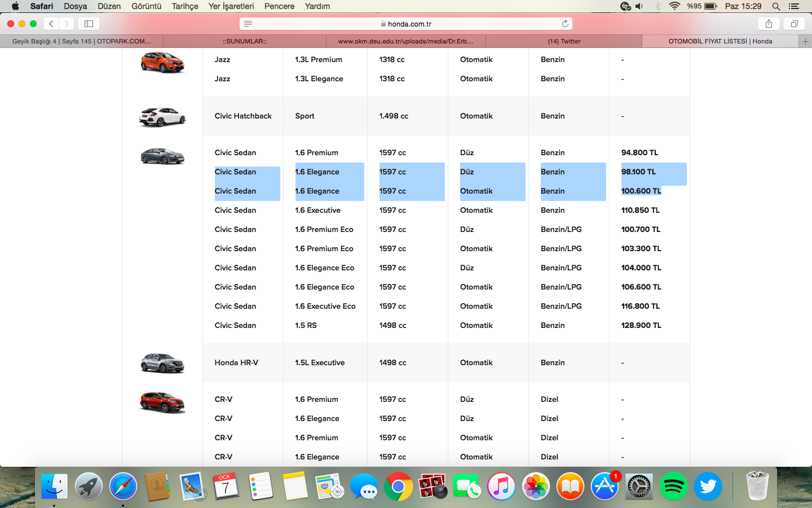
Task: Click the white Civic Hatchback image
Action: [162, 117]
